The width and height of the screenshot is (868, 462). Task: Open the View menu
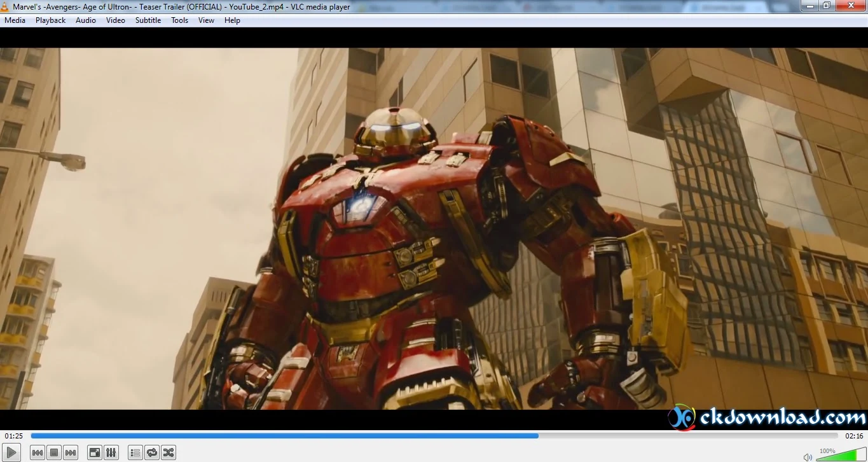coord(207,20)
